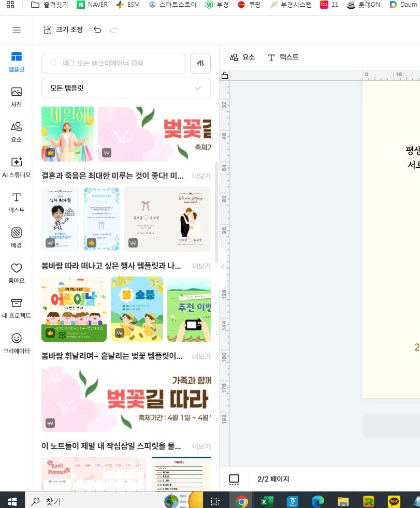Image resolution: width=420 pixels, height=508 pixels.
Task: Expand the 모든 템플릿 dropdown
Action: (126, 88)
